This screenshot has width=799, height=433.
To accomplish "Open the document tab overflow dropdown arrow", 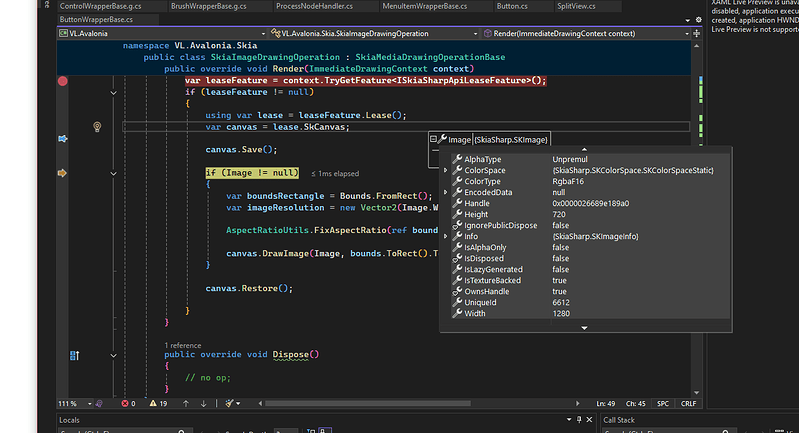I will pos(688,20).
